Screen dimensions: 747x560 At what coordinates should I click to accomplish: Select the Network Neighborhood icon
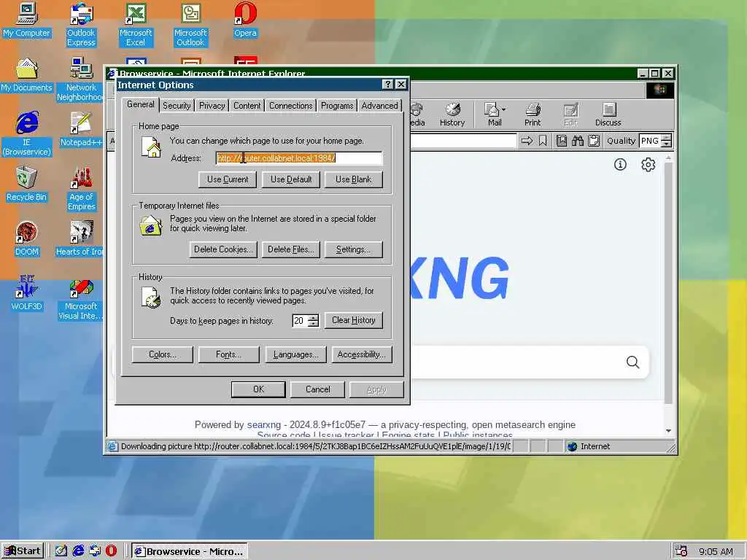pyautogui.click(x=81, y=79)
